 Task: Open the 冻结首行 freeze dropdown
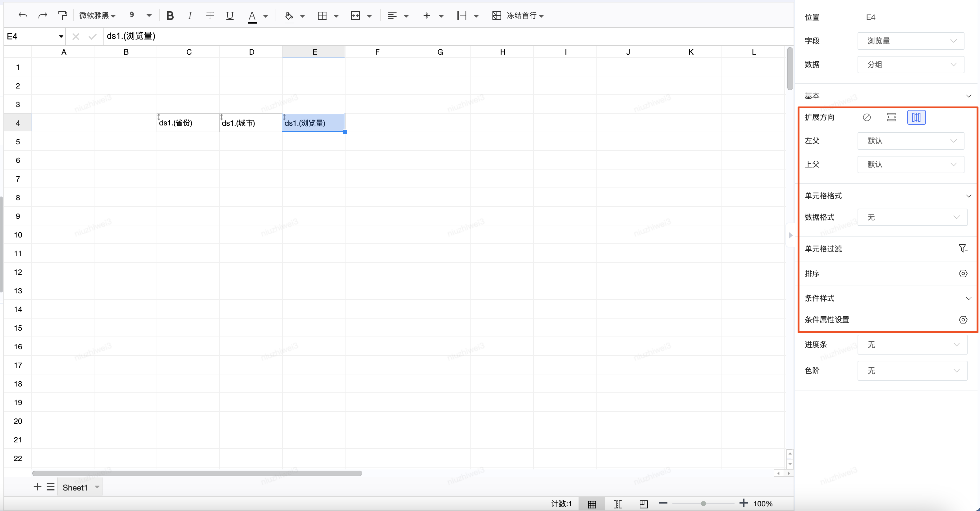525,16
